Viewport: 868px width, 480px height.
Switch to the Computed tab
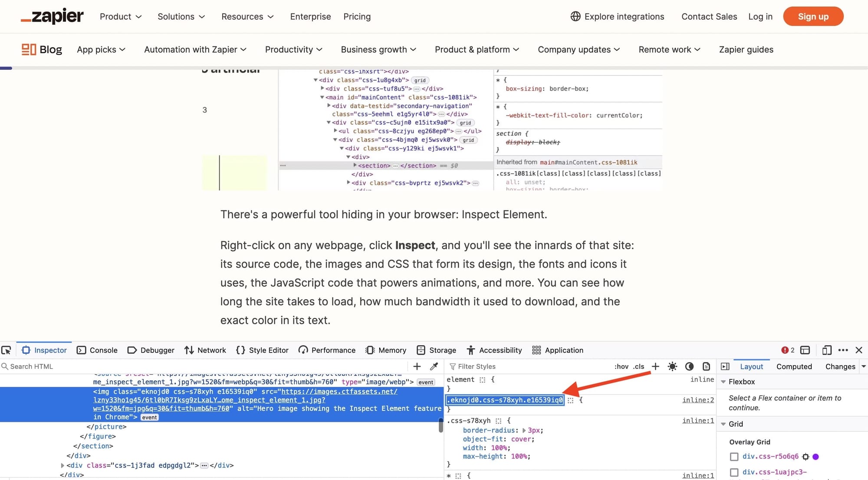(794, 366)
